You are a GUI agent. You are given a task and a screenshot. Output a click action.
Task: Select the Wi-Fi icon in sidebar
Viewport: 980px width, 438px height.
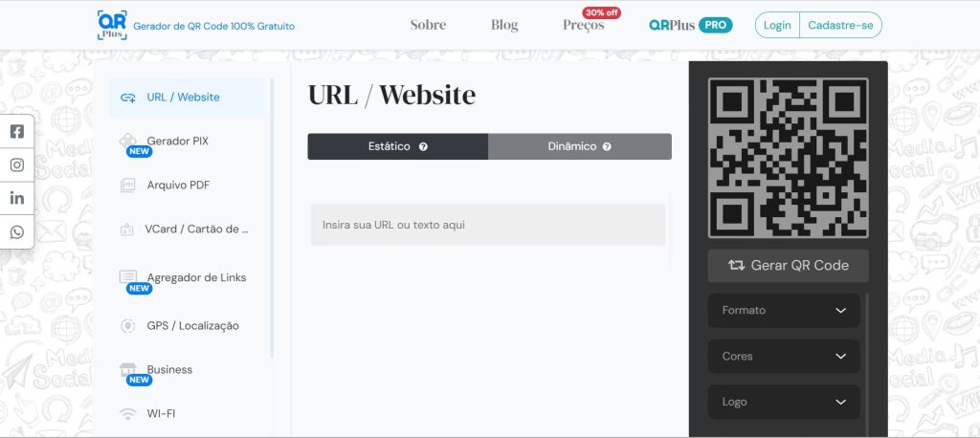pyautogui.click(x=127, y=414)
